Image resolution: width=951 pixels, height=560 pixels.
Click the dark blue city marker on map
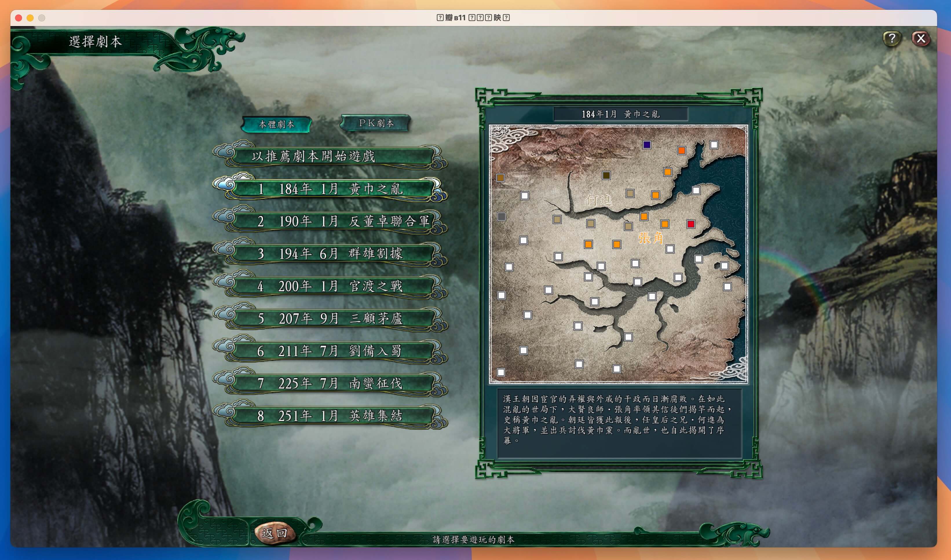647,145
